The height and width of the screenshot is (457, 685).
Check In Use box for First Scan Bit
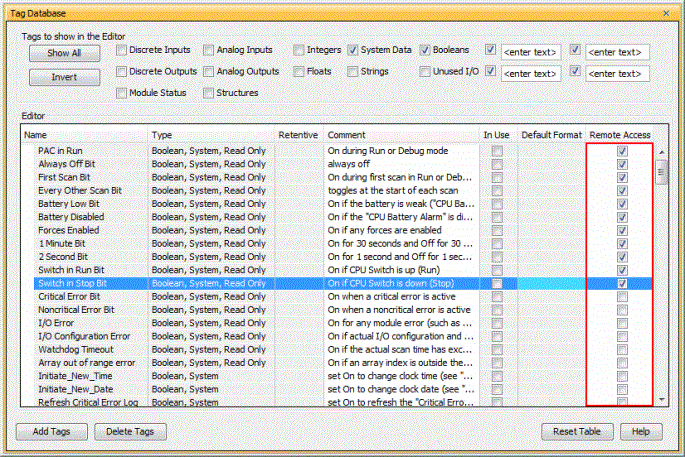coord(497,177)
